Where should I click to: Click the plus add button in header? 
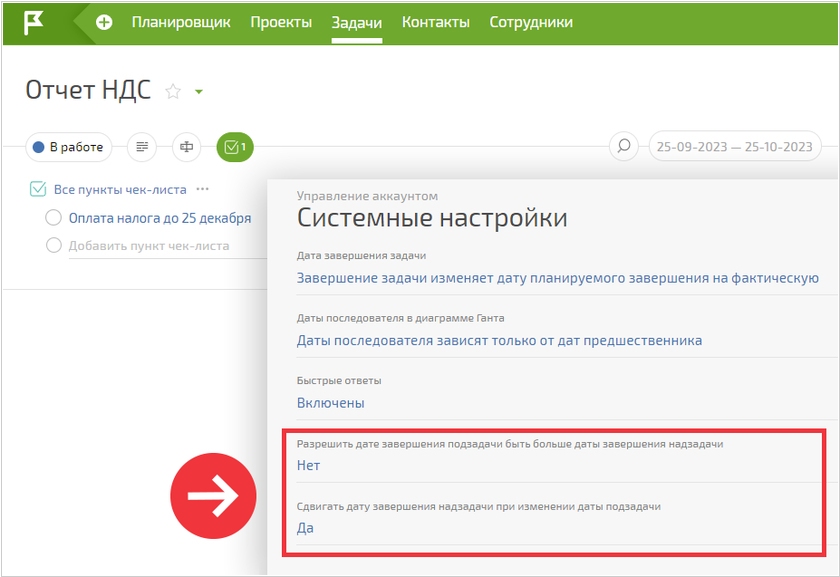click(104, 23)
